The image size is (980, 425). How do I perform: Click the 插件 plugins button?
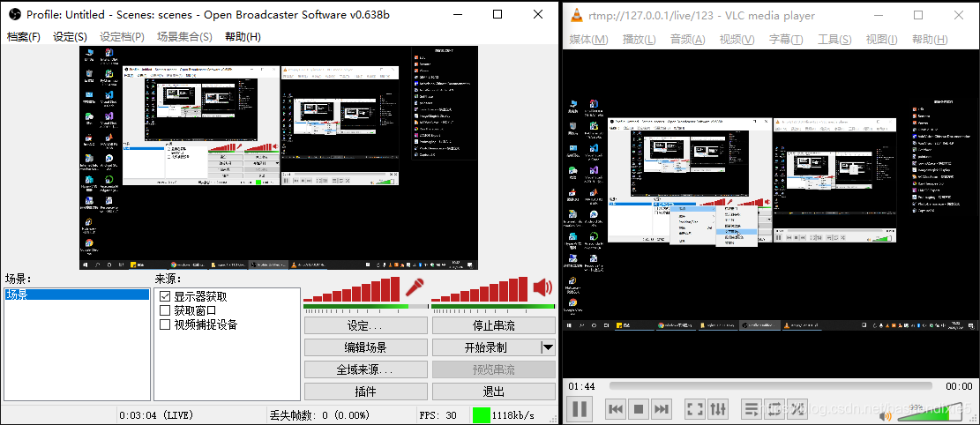365,391
